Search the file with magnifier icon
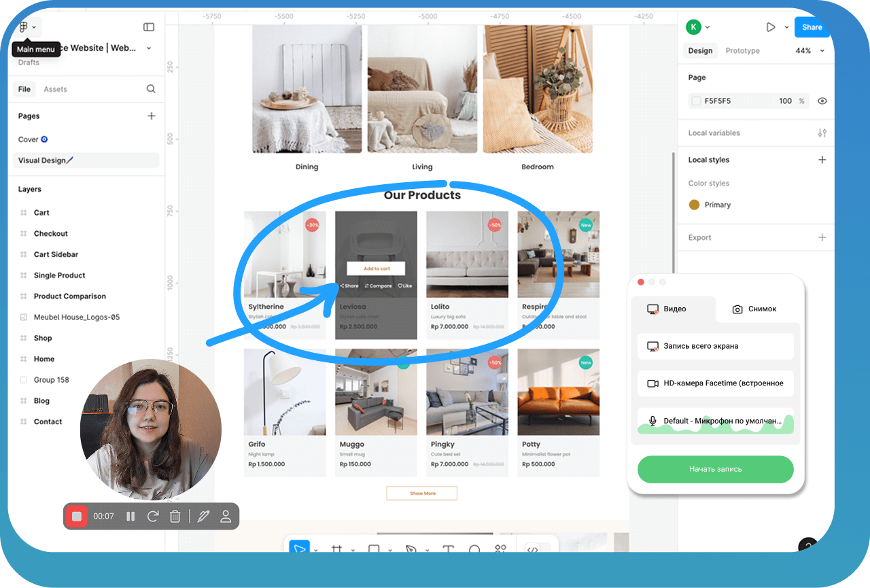The width and height of the screenshot is (870, 588). tap(151, 89)
